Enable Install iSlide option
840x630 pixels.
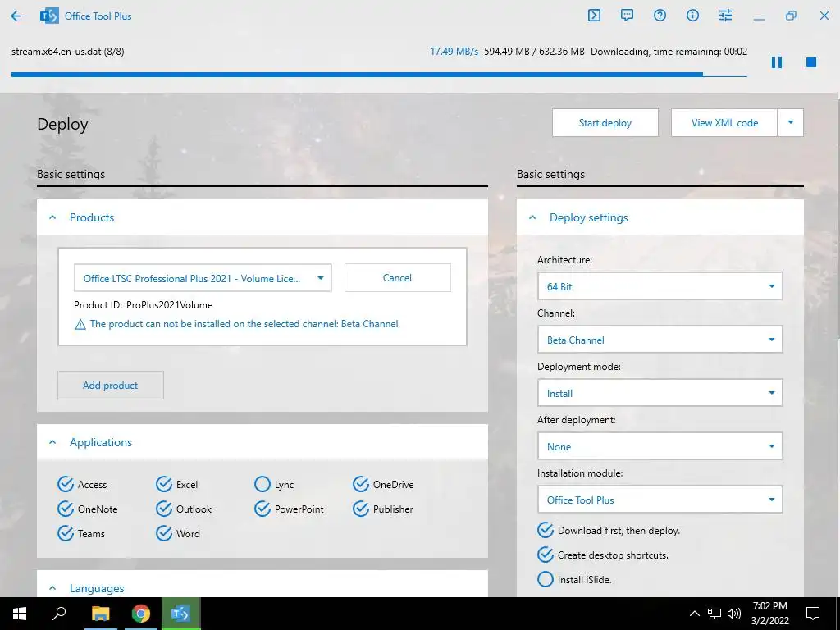point(546,580)
